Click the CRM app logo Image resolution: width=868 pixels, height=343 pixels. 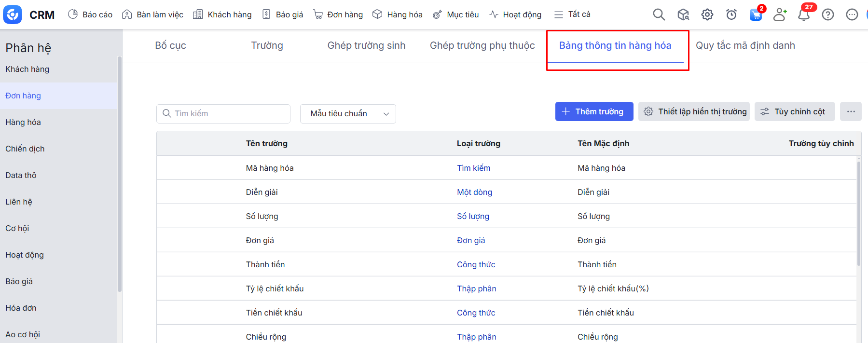(13, 14)
